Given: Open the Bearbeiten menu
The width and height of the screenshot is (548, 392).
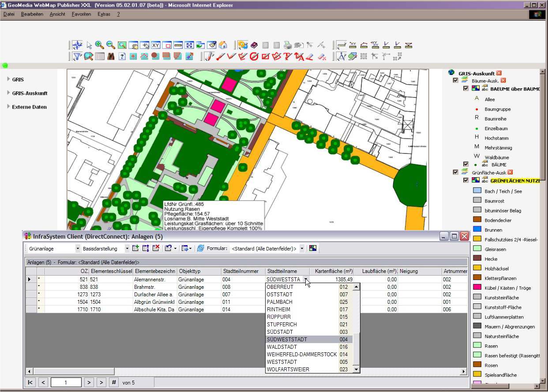Looking at the screenshot, I should coord(32,14).
